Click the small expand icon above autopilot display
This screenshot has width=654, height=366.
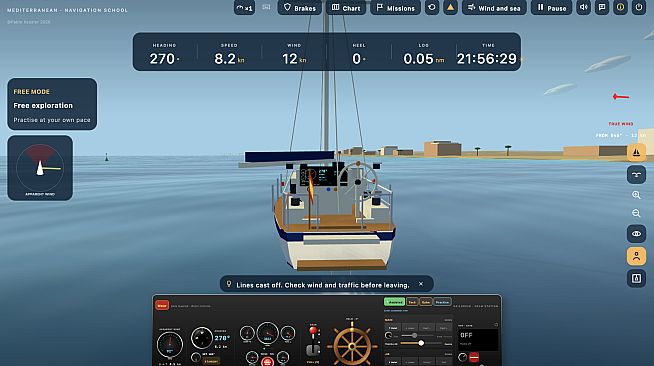496,325
